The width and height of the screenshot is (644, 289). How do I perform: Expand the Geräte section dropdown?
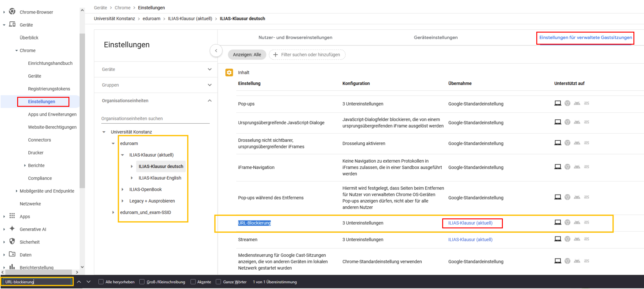[x=210, y=69]
